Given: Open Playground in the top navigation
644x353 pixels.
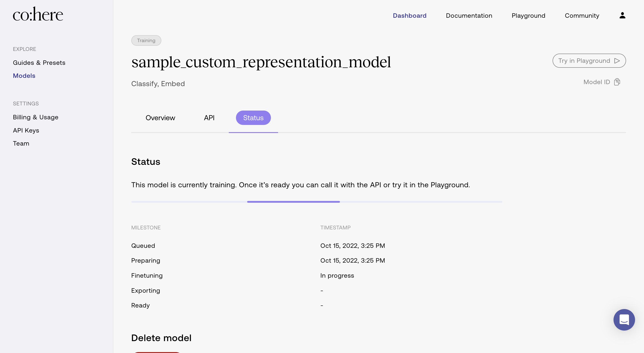Looking at the screenshot, I should click(528, 15).
